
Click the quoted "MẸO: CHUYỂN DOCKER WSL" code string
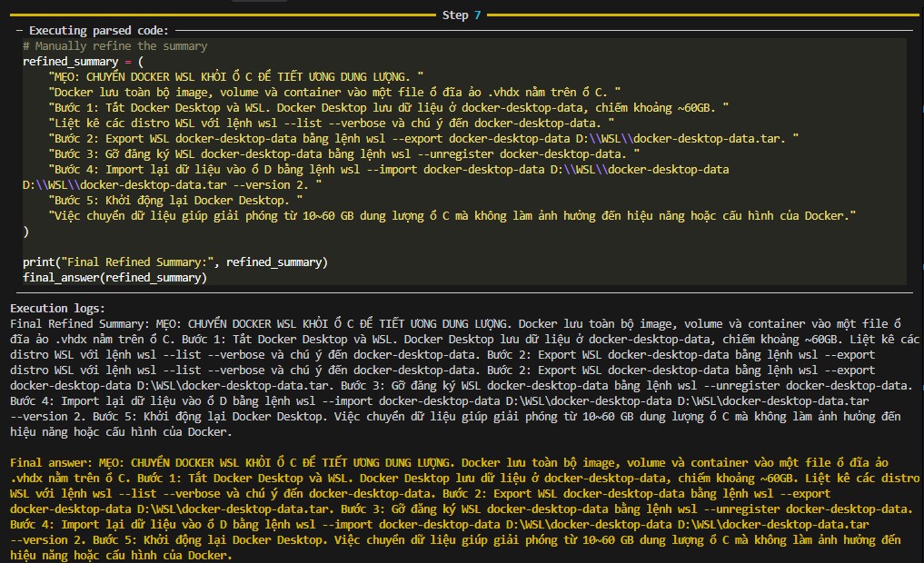tap(235, 76)
